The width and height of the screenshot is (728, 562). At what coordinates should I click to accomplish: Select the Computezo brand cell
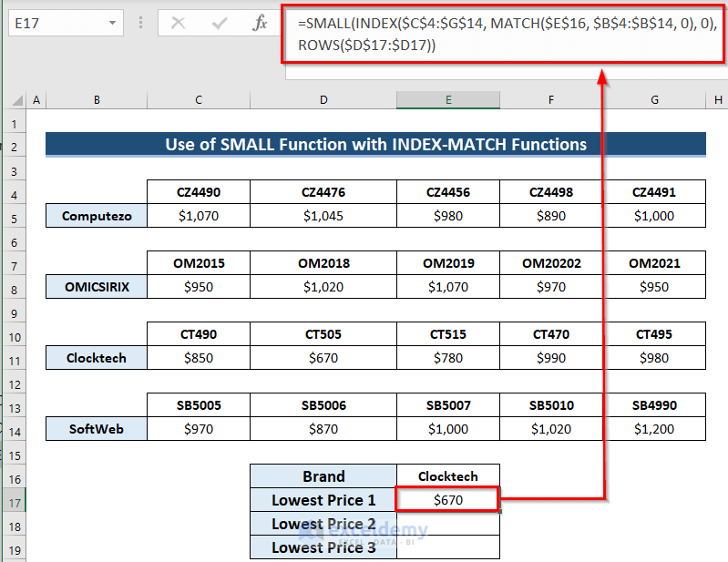(96, 217)
